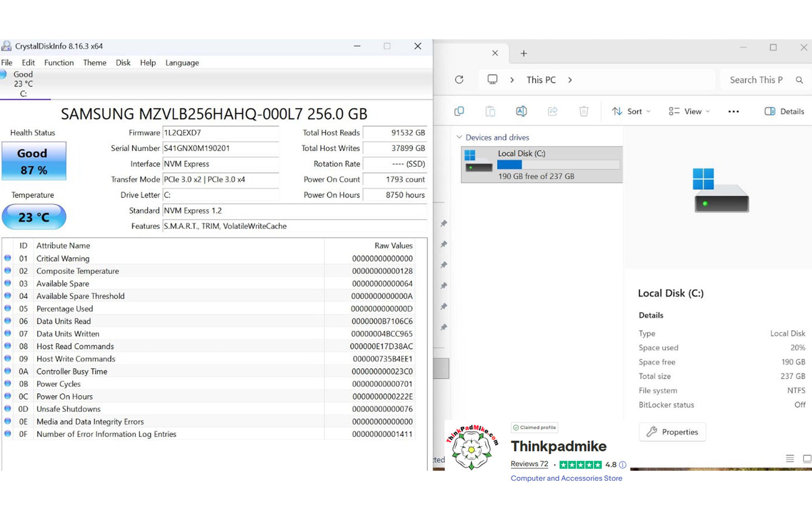Click the See more ellipsis icon
This screenshot has height=510, width=812.
pyautogui.click(x=733, y=111)
